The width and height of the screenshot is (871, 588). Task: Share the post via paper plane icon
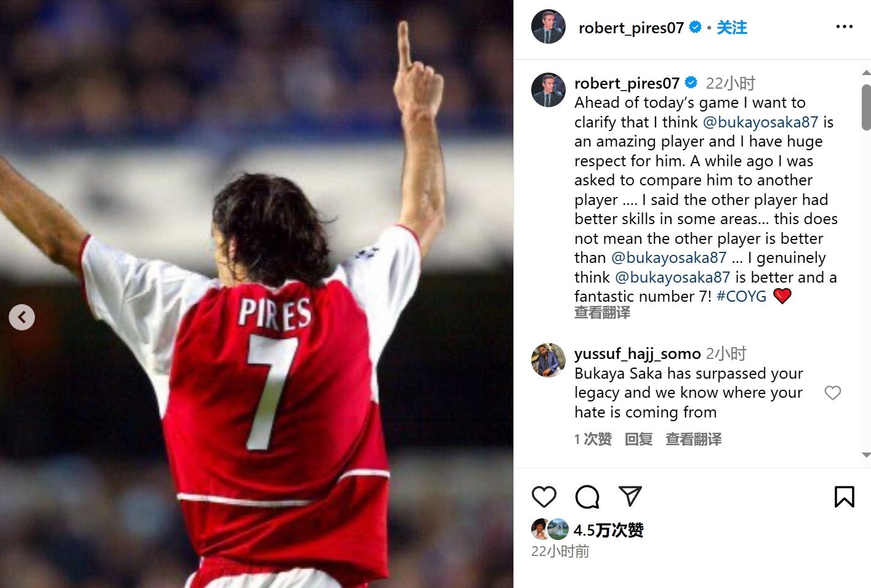(x=630, y=496)
